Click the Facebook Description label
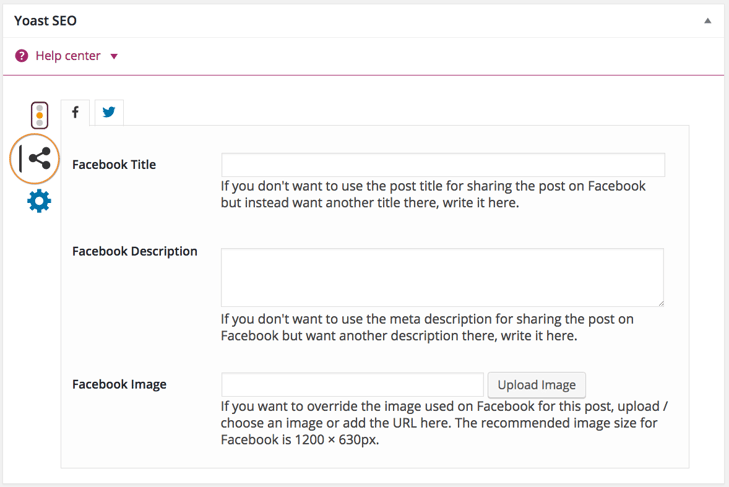Viewport: 729px width, 487px height. [135, 252]
